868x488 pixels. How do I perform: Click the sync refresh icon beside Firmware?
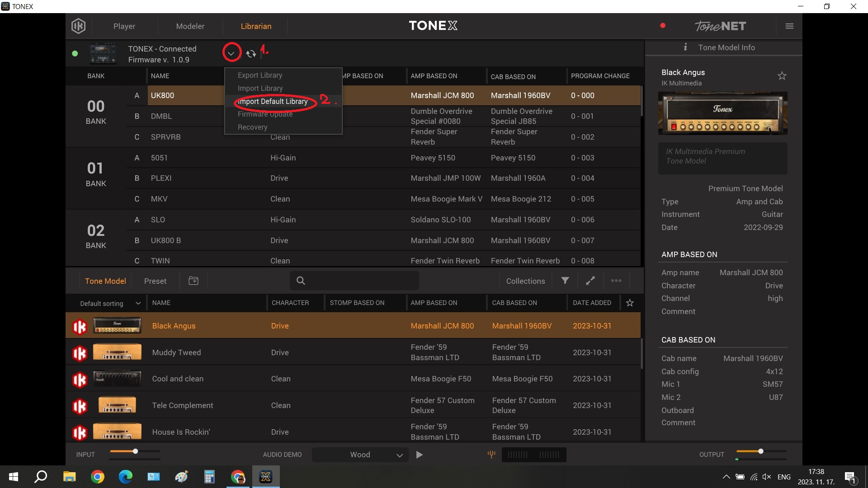[251, 54]
